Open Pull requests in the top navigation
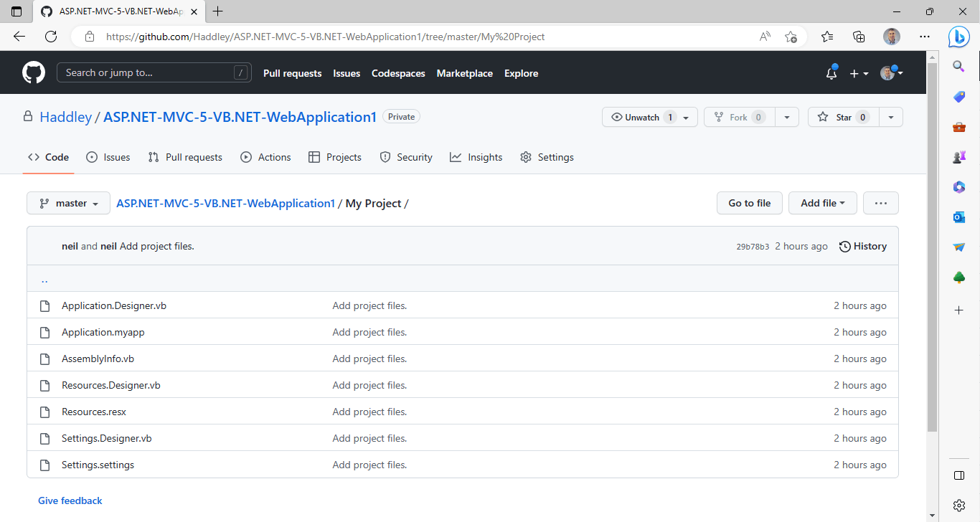The image size is (980, 522). (x=292, y=72)
